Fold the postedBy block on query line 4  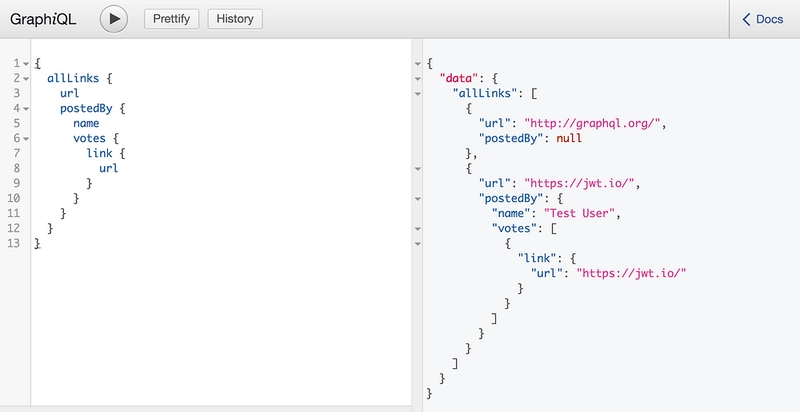[x=26, y=108]
